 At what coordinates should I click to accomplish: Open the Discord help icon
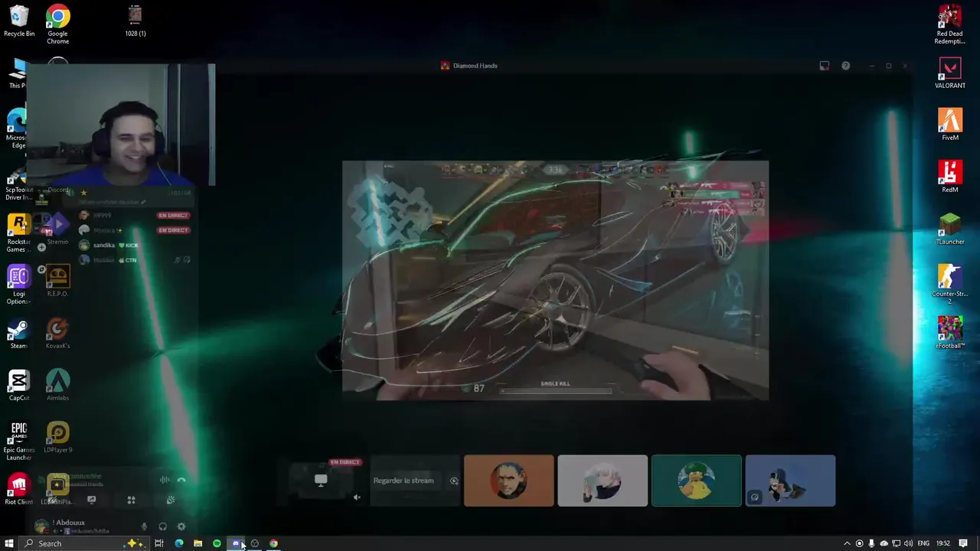[x=845, y=66]
